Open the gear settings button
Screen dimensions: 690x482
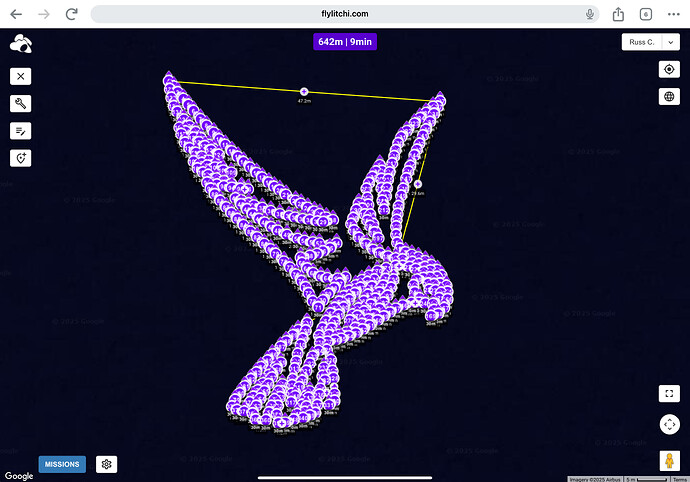point(106,464)
